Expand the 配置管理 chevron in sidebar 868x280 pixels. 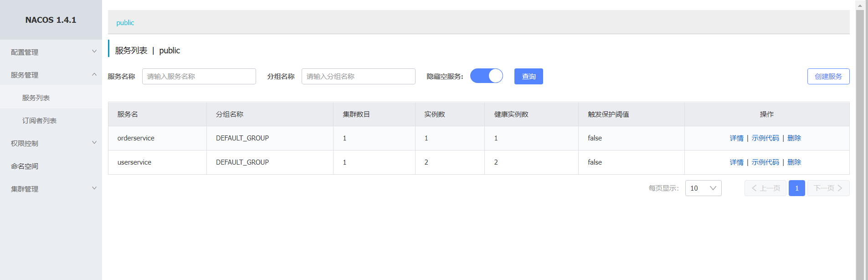point(94,52)
